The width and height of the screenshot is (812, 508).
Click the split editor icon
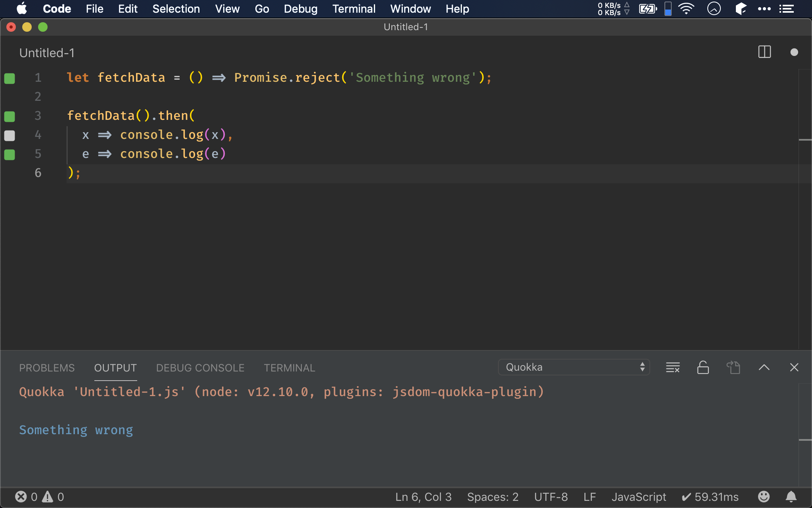(x=764, y=52)
